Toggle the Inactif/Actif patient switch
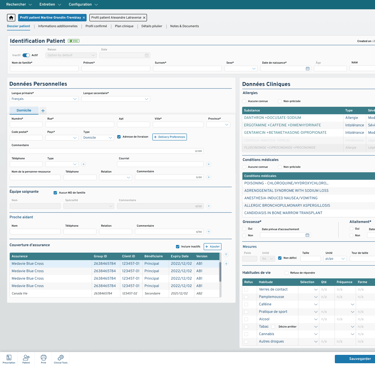This screenshot has width=375, height=366. tap(26, 55)
